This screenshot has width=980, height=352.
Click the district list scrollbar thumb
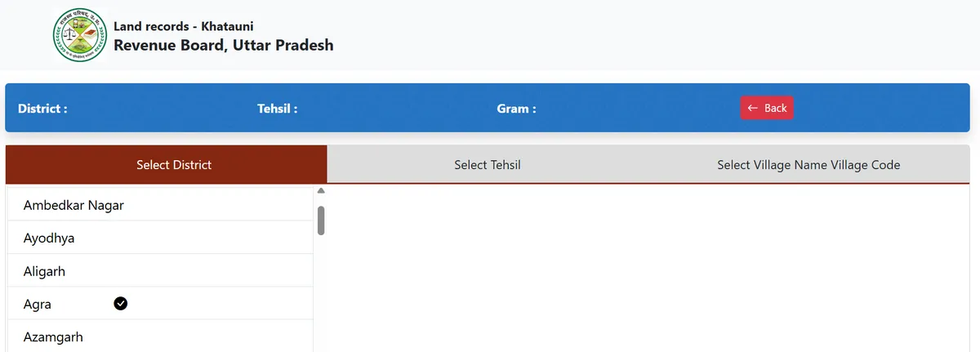click(x=321, y=221)
